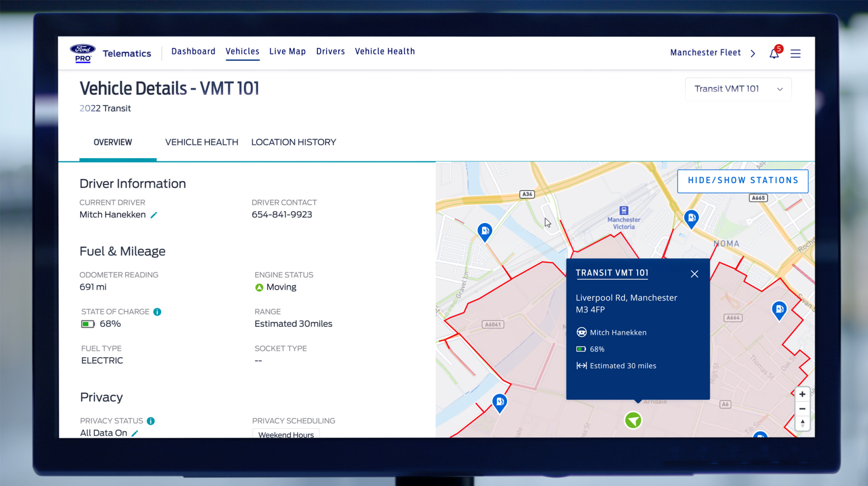Image resolution: width=868 pixels, height=486 pixels.
Task: Open the hamburger menu
Action: [796, 53]
